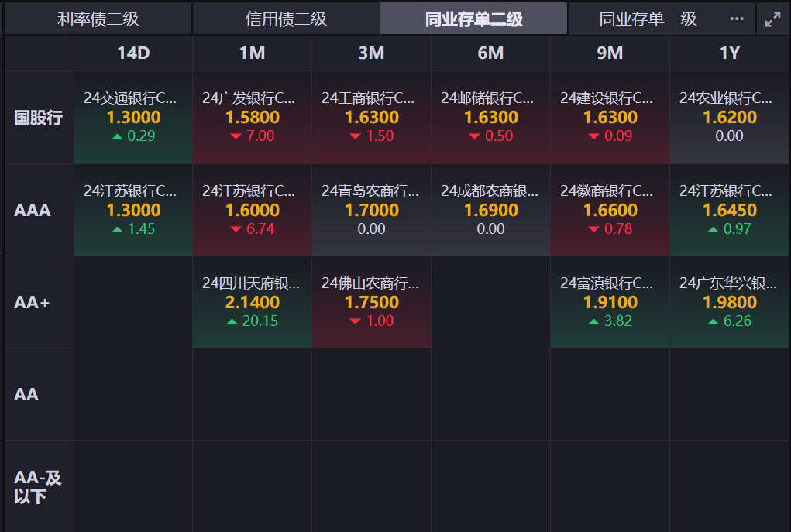Click the 1.6200 yield in 国股行 1Y
Image resolution: width=791 pixels, height=532 pixels.
coord(730,118)
